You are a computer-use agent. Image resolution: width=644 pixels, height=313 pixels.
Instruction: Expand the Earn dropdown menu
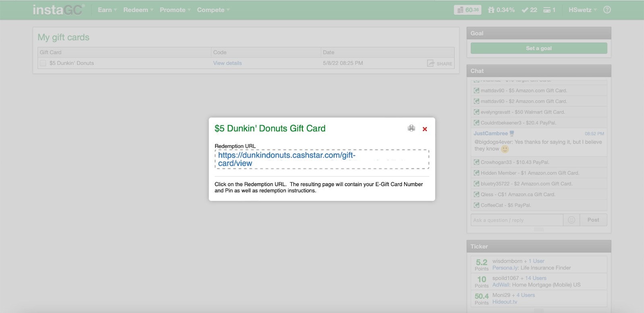point(107,10)
